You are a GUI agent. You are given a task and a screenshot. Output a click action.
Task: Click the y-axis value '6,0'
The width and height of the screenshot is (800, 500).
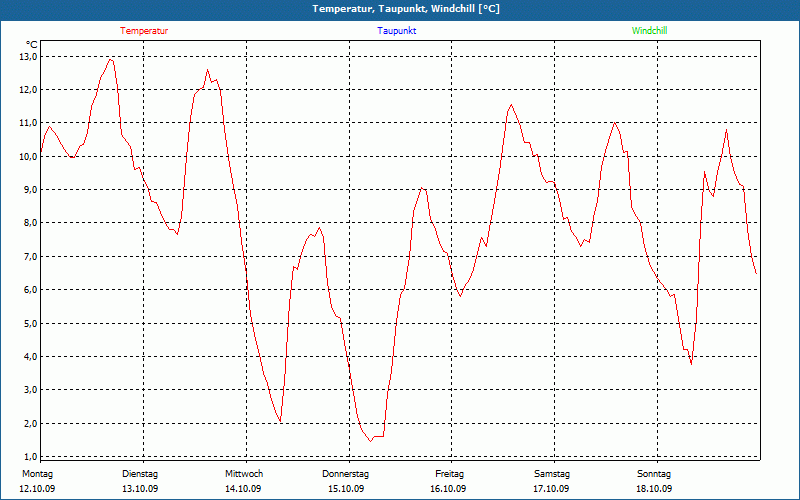(x=30, y=290)
